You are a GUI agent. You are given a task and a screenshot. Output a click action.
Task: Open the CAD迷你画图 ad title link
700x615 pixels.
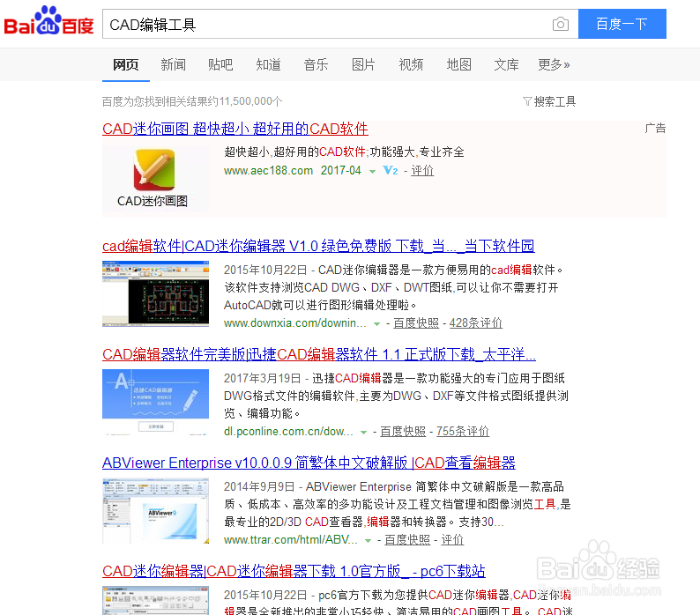click(x=235, y=129)
